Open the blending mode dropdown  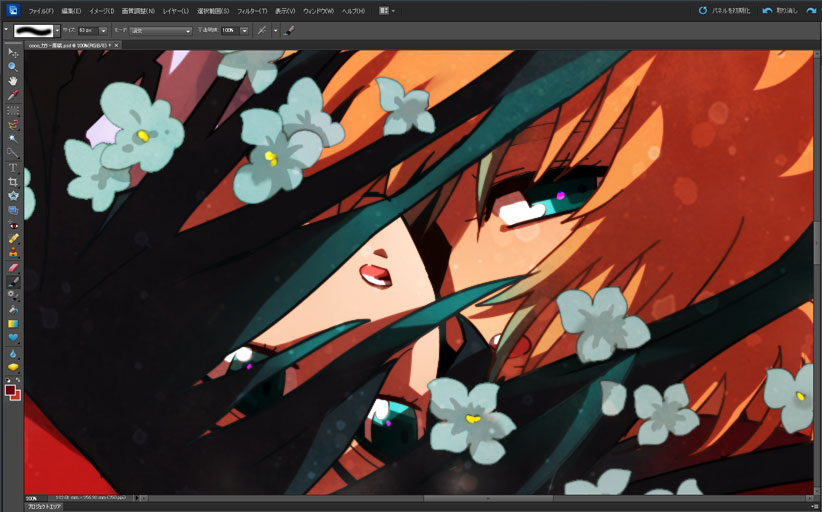point(160,31)
